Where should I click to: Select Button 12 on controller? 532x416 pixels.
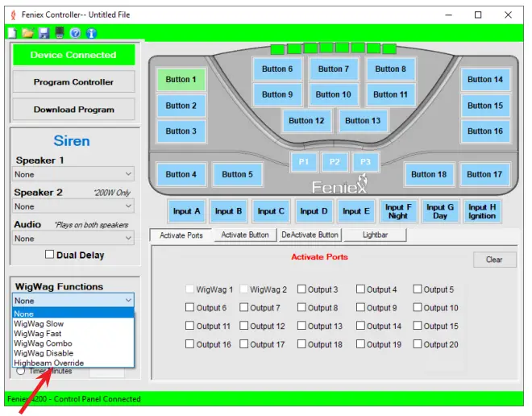pos(306,120)
